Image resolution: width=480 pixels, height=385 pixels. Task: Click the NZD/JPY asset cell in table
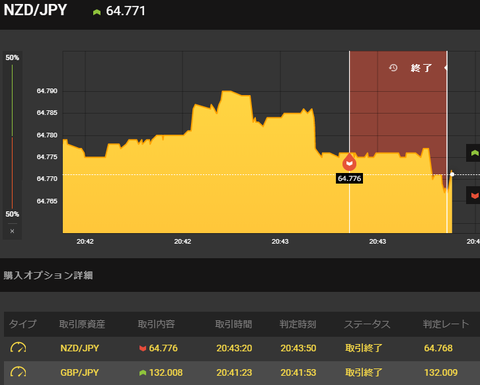[x=80, y=348]
